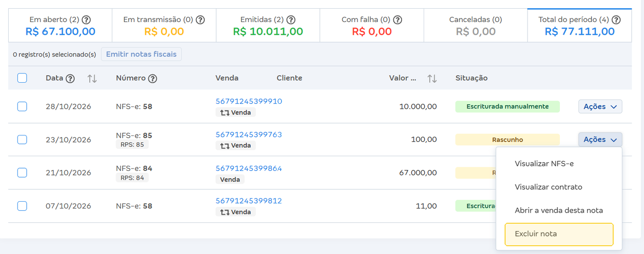Open sale link 56791245399910
Viewport: 644px width, 254px height.
[249, 101]
